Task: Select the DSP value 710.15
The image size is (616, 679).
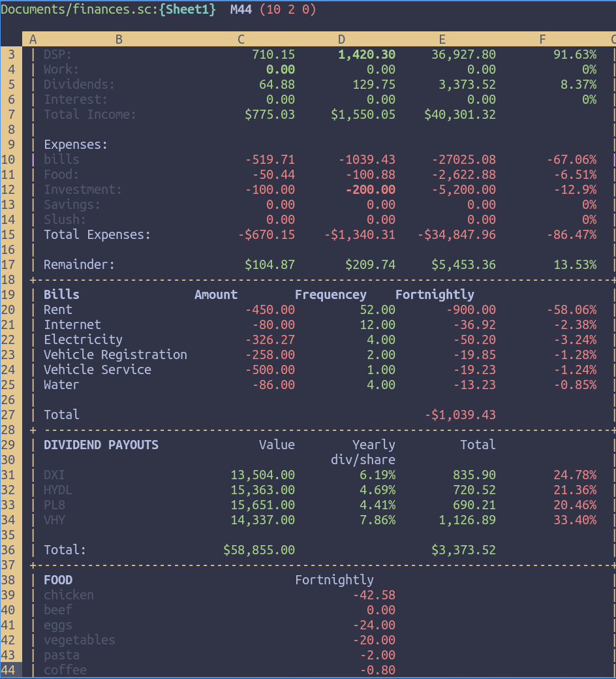Action: pyautogui.click(x=273, y=55)
